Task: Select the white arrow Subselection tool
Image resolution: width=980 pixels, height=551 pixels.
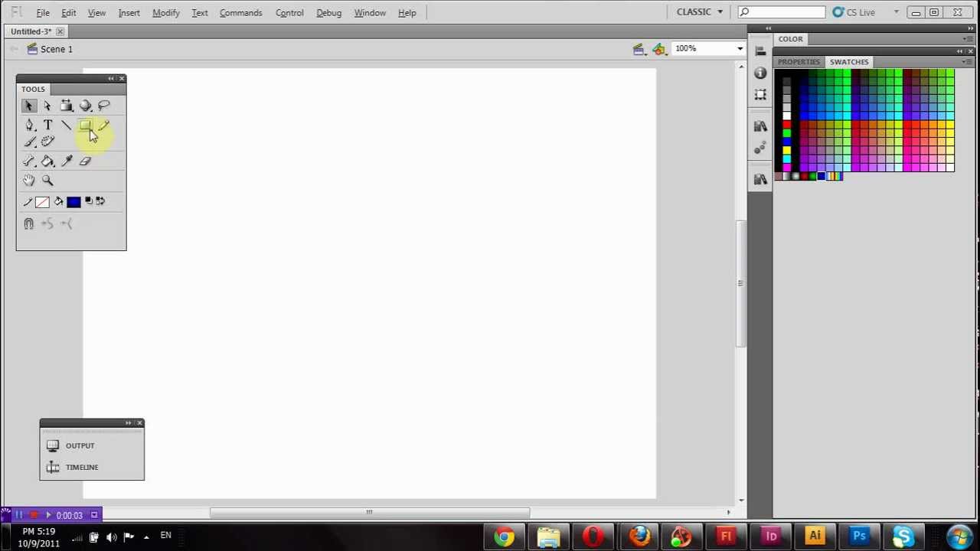Action: 47,106
